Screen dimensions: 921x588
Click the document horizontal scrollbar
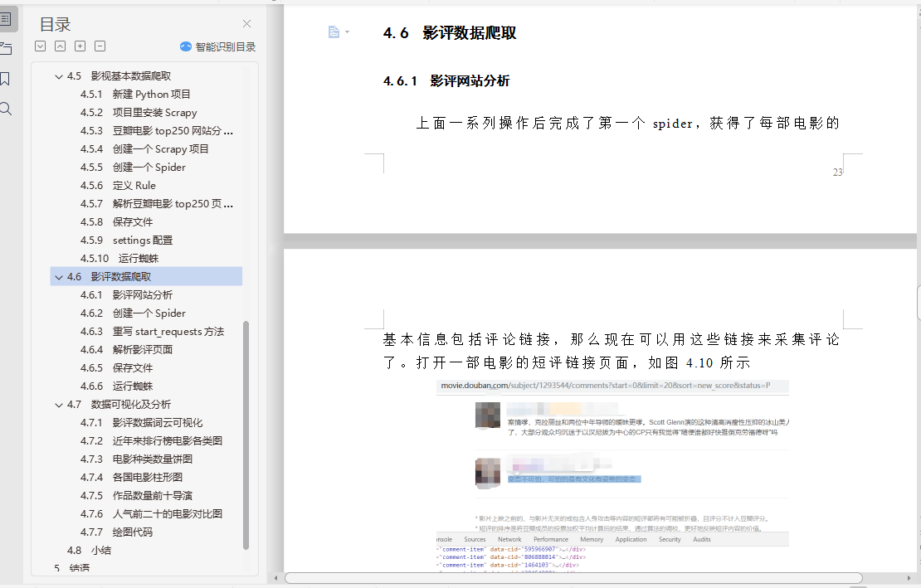[574, 578]
